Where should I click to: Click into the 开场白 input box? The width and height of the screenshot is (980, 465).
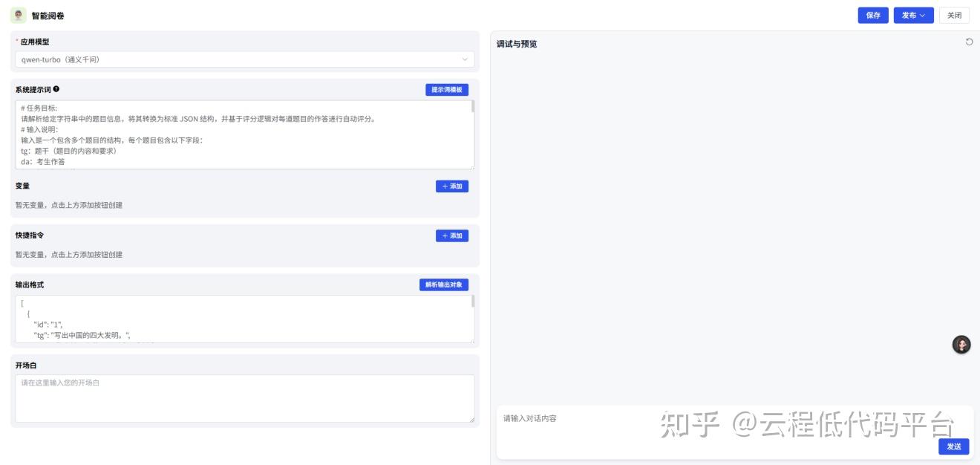point(245,399)
